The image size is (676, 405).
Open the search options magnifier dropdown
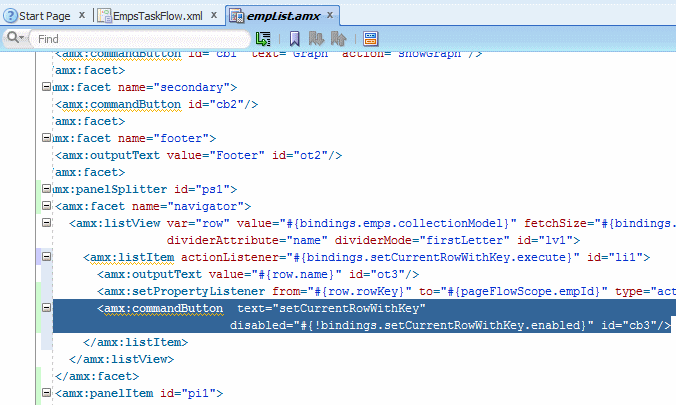[15, 38]
